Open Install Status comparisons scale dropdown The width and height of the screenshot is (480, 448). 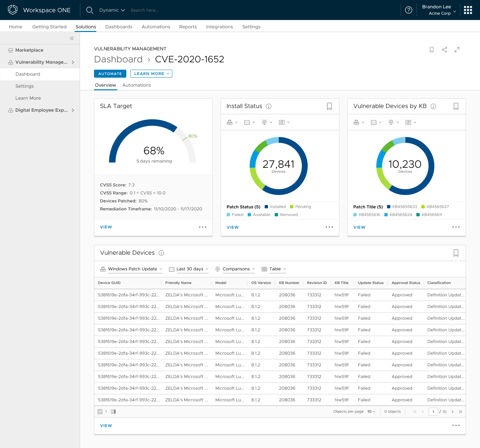click(267, 122)
